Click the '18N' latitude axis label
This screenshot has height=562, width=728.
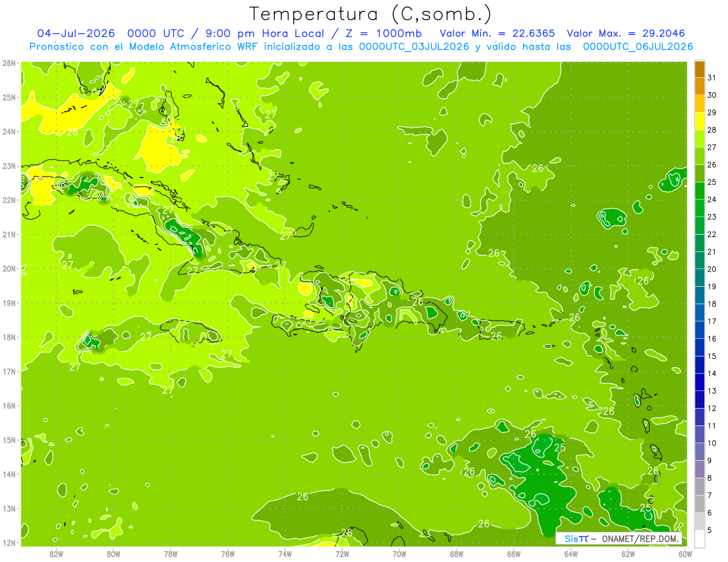click(x=8, y=337)
